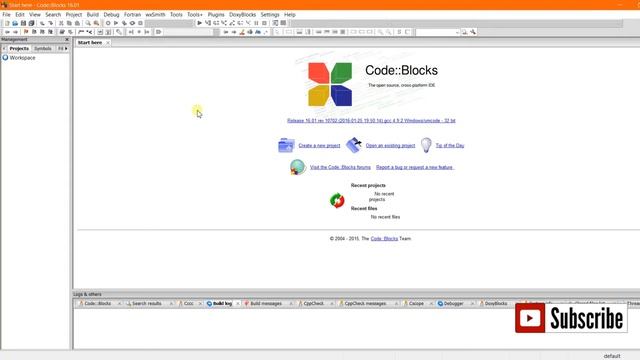Screen dimensions: 640x360
Task: Click the Rebuild toolbar icon
Action: 132,23
